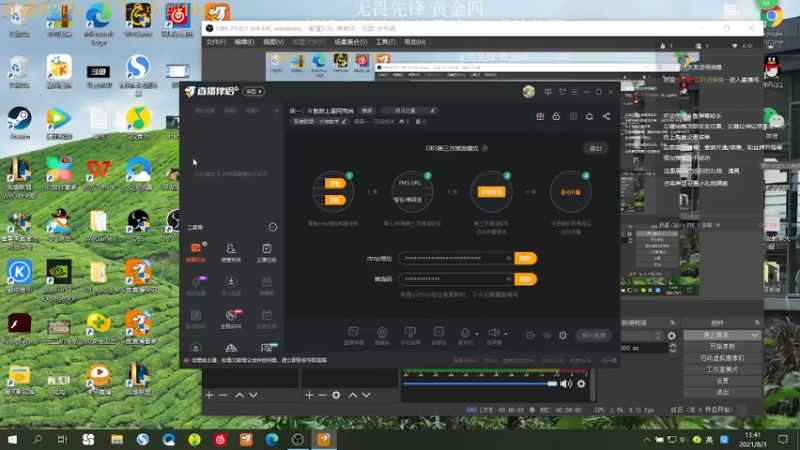Open the mode switch pill beside 直播伴侣 logo

pos(254,91)
